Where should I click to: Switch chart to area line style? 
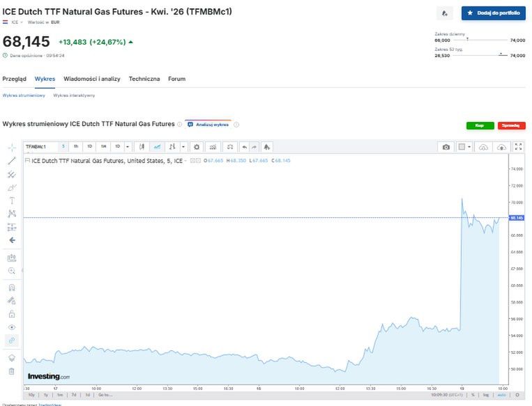pos(157,147)
